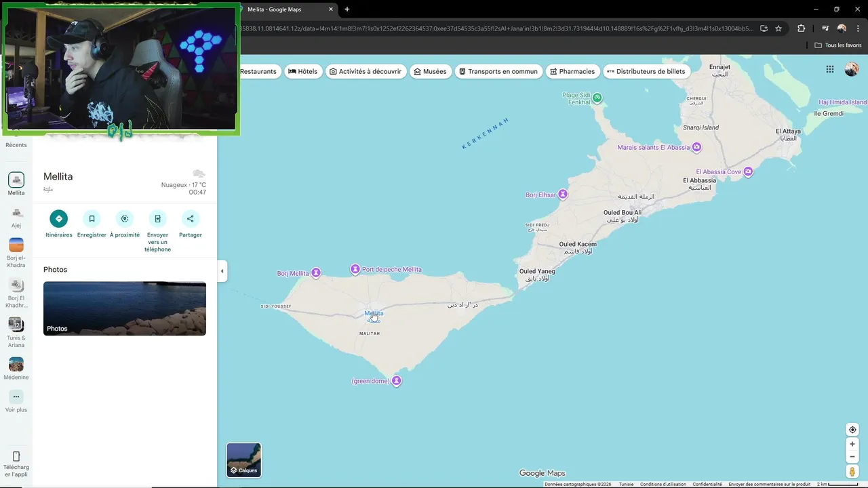Select Marais salants El Abassia marker
Image resolution: width=868 pixels, height=488 pixels.
click(x=696, y=147)
